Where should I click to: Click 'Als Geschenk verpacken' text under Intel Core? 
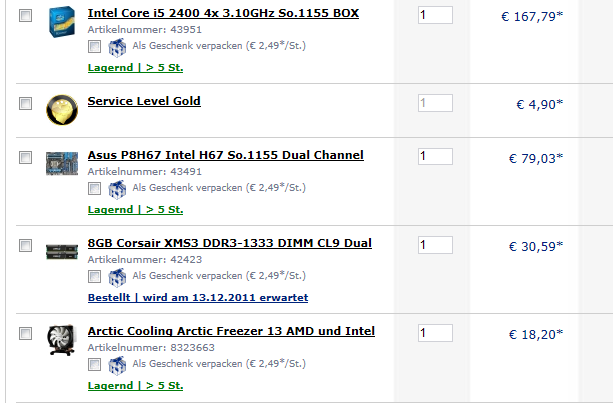pos(219,46)
